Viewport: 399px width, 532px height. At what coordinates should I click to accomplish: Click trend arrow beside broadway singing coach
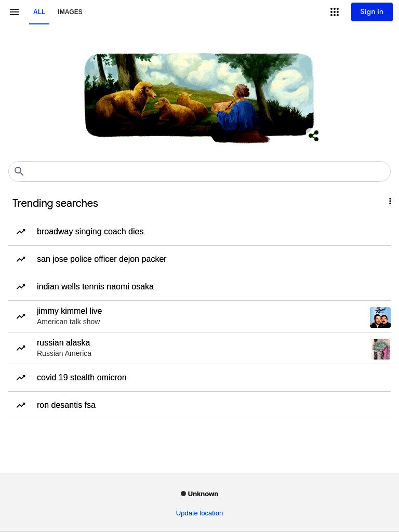[x=21, y=231]
